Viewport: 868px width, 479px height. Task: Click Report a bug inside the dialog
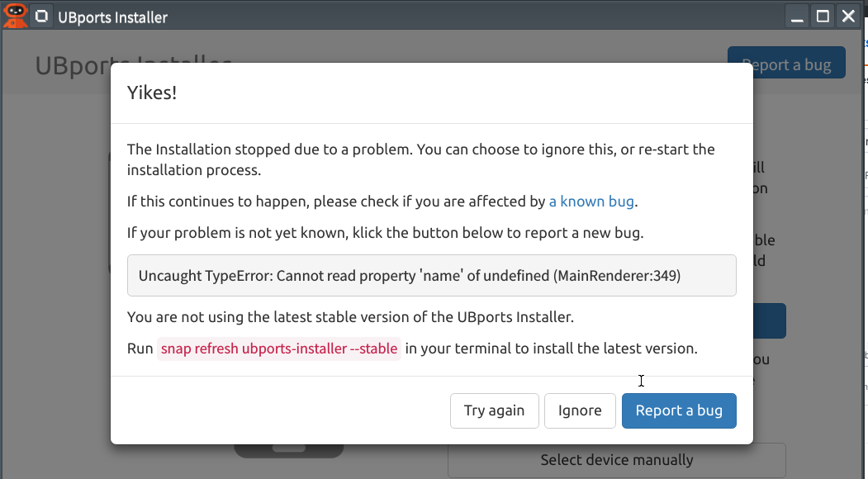click(679, 410)
